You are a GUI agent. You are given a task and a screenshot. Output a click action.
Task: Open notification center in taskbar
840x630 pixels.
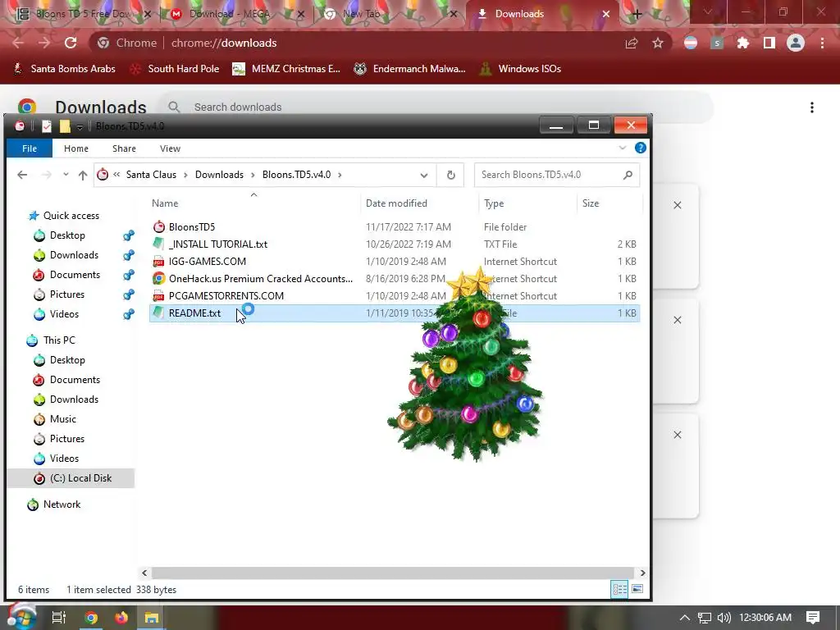pos(813,618)
